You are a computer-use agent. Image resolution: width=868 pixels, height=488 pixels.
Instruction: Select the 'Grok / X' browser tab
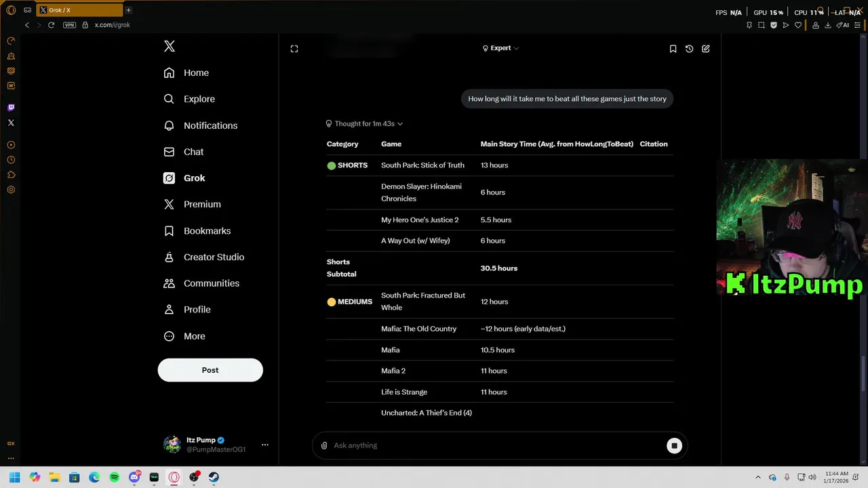click(79, 10)
